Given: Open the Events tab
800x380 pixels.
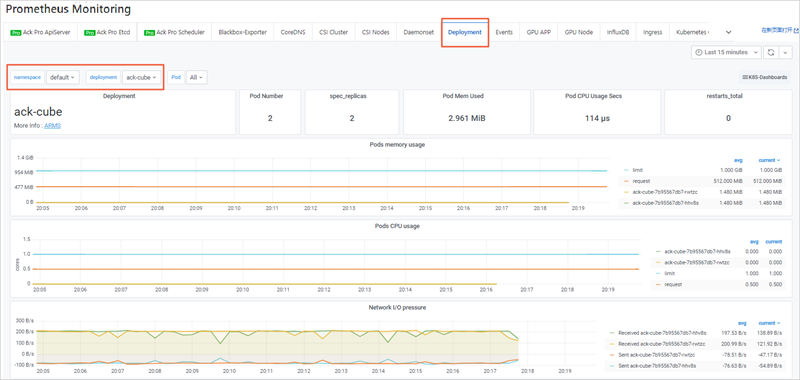Looking at the screenshot, I should pos(504,32).
